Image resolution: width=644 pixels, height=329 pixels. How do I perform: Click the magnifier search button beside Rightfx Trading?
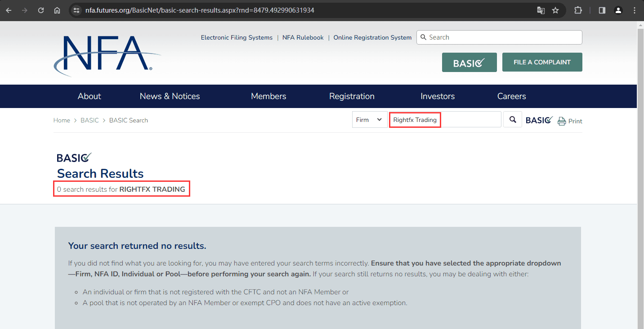click(513, 120)
